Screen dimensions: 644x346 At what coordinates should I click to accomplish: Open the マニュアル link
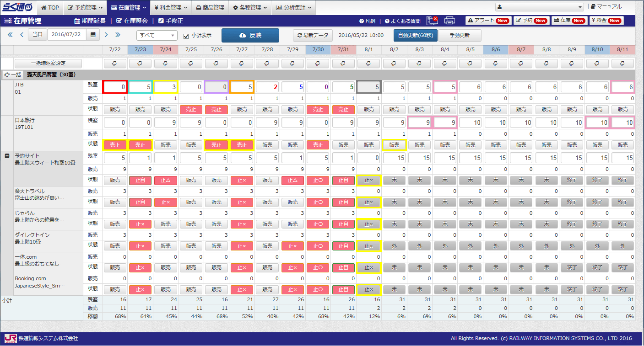[x=606, y=7]
